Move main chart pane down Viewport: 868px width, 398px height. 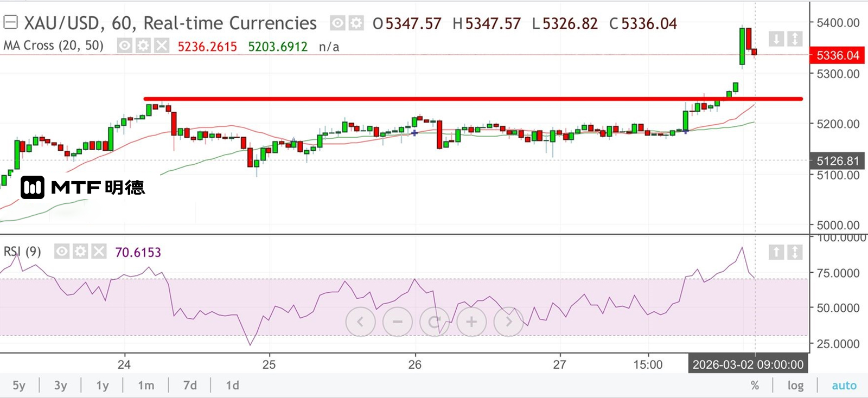pyautogui.click(x=776, y=39)
